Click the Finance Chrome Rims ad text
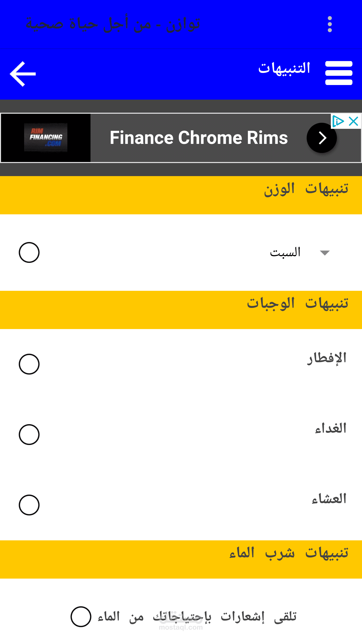This screenshot has height=644, width=362. pos(199,138)
